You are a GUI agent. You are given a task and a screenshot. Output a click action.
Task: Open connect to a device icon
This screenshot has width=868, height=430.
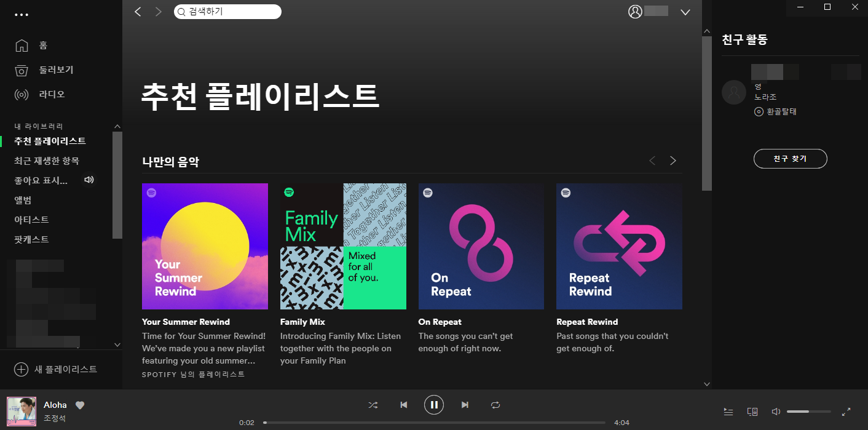(x=752, y=412)
